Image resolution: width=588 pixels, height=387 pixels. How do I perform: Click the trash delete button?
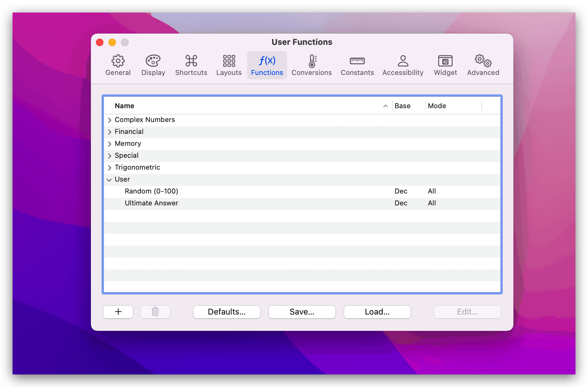(x=155, y=312)
